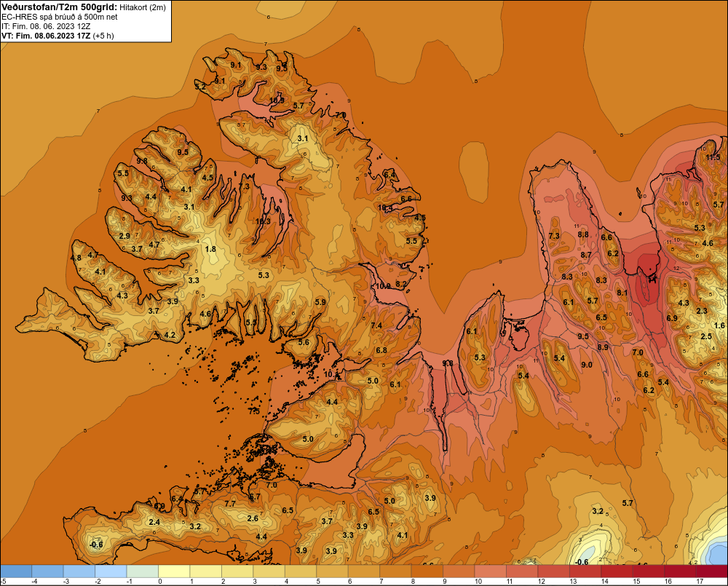The height and width of the screenshot is (586, 728).
Task: Click the '7.5' value among the bay islands
Action: (x=254, y=411)
